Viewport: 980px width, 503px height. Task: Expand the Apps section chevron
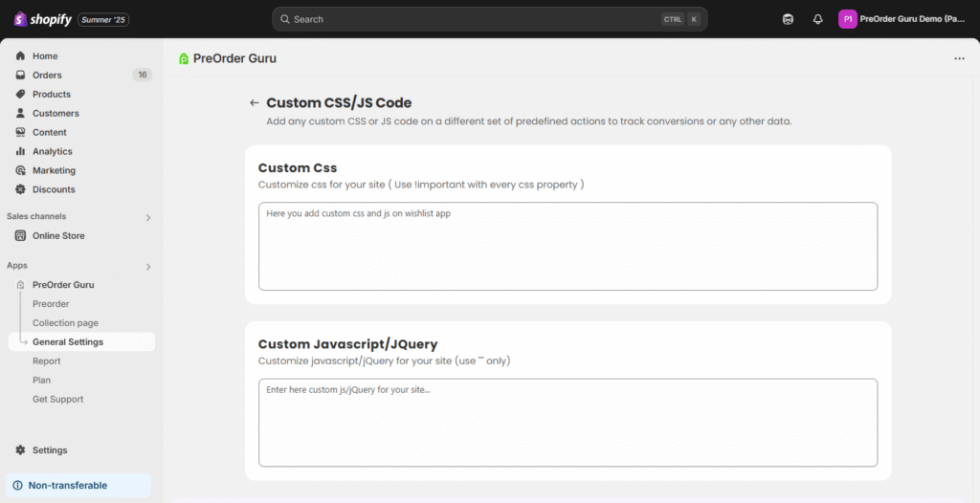[148, 267]
